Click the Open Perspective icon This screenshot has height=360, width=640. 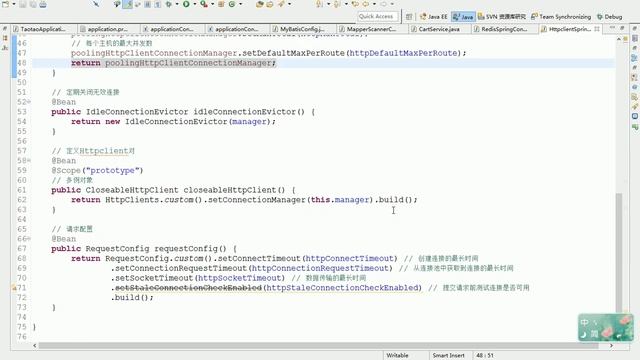click(409, 17)
